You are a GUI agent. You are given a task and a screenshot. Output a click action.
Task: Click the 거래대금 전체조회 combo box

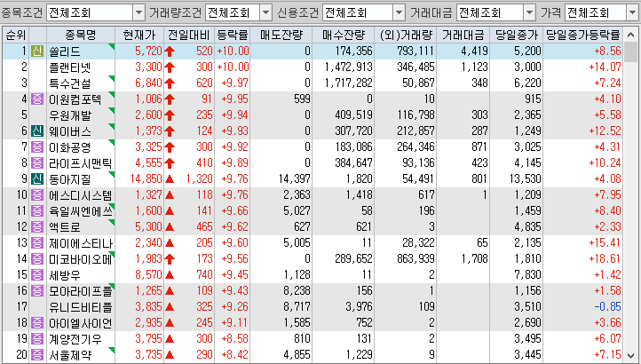point(496,12)
